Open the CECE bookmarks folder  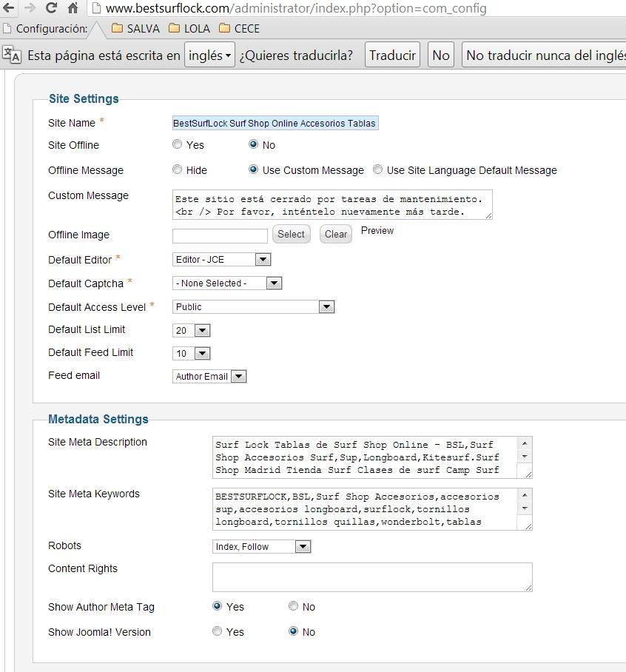click(239, 28)
